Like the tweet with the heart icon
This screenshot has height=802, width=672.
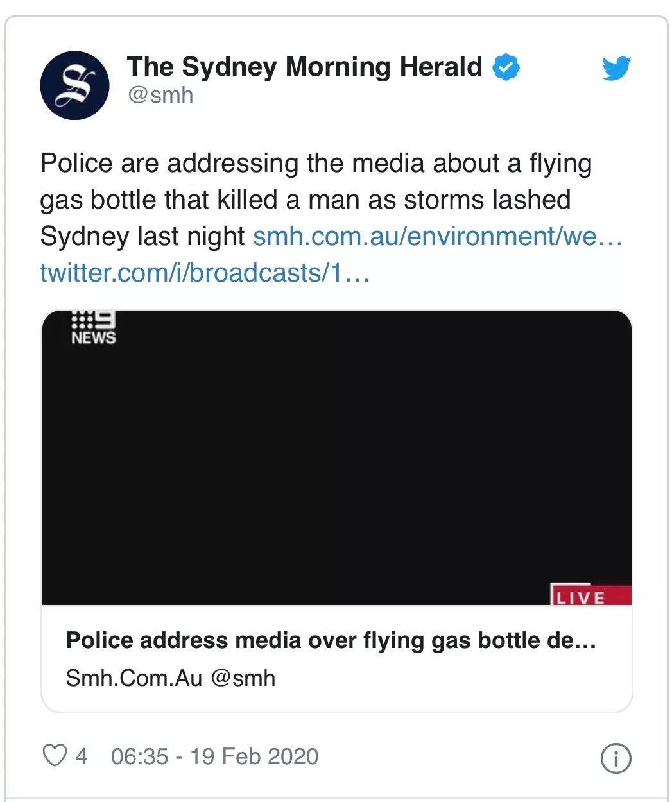(55, 756)
